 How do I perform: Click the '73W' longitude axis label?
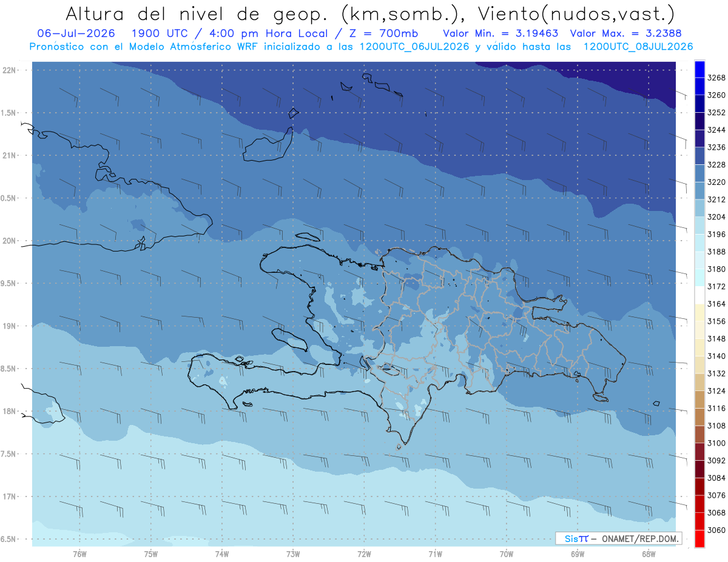[293, 554]
